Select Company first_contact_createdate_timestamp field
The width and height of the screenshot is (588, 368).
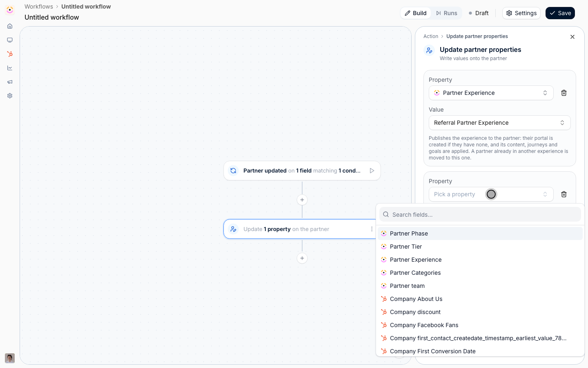pyautogui.click(x=480, y=338)
